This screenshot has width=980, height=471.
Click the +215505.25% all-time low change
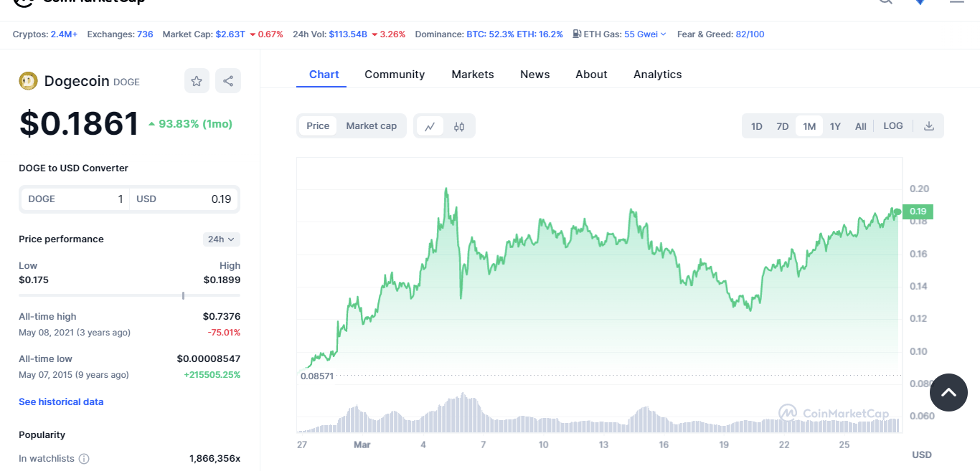click(x=212, y=375)
